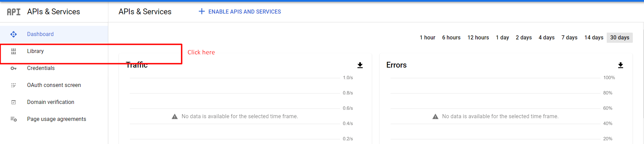Click the Credentials key icon
The width and height of the screenshot is (644, 144).
pyautogui.click(x=14, y=68)
